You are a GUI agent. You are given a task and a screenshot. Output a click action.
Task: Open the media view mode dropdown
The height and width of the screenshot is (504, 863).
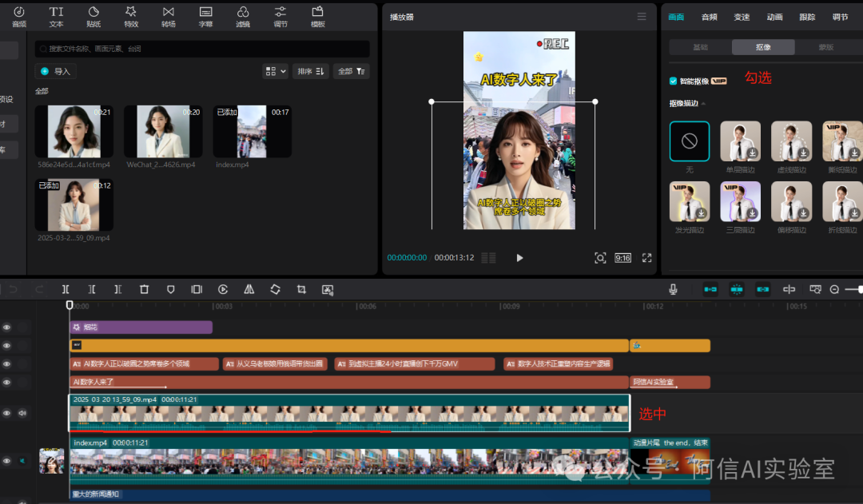[x=275, y=71]
